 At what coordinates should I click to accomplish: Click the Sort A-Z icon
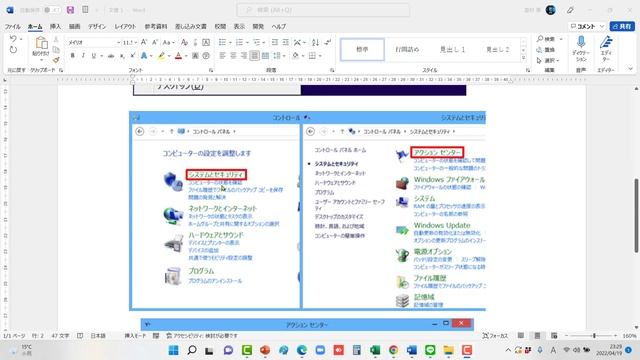pyautogui.click(x=315, y=42)
